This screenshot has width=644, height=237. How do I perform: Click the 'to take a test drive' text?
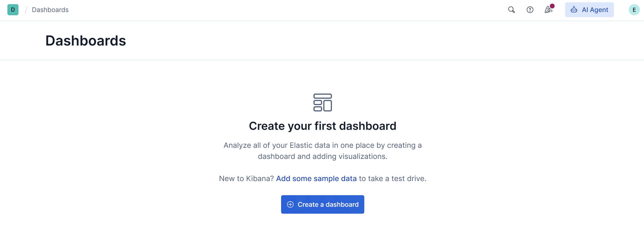point(393,179)
